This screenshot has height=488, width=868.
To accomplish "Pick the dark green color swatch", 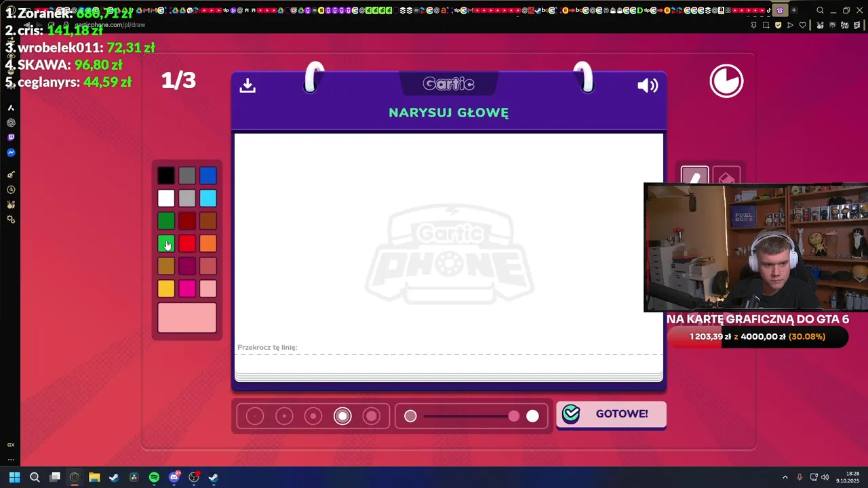I will tap(166, 221).
